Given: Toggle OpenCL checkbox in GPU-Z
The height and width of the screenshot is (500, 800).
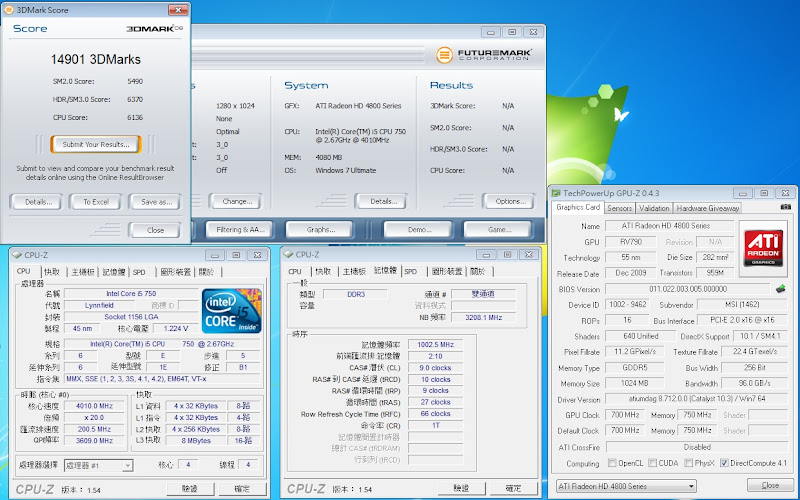Looking at the screenshot, I should (612, 463).
